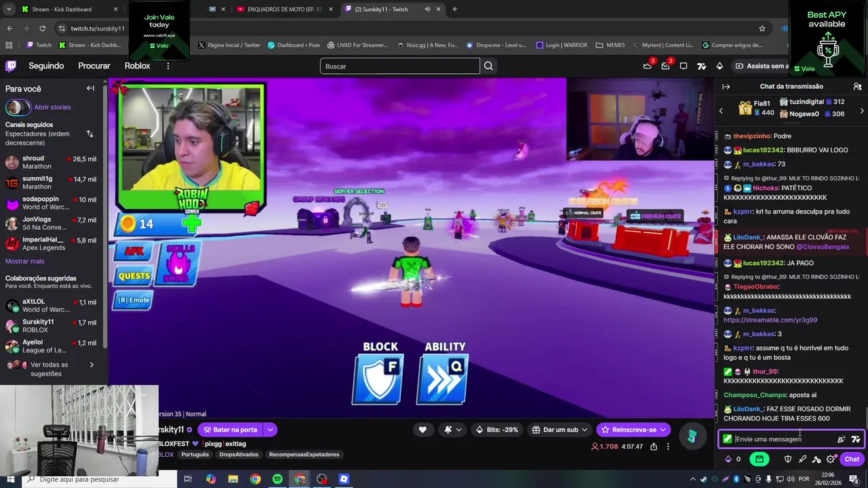
Task: Click the heart follow icon under the video
Action: coord(422,430)
